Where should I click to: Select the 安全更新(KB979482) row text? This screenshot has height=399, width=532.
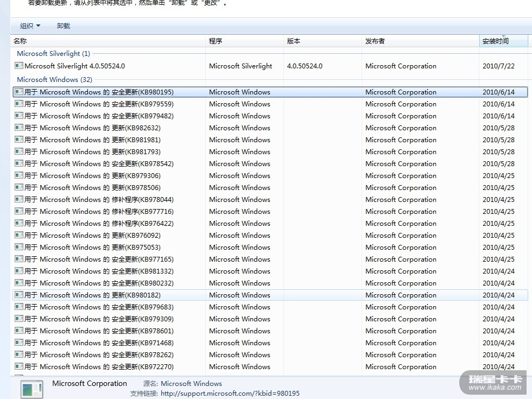click(x=99, y=116)
